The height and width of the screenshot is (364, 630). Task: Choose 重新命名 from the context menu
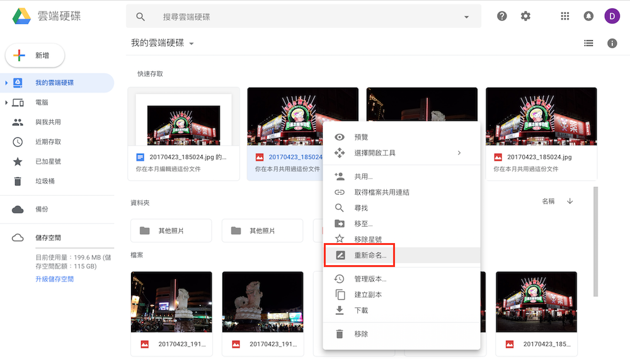coord(369,254)
